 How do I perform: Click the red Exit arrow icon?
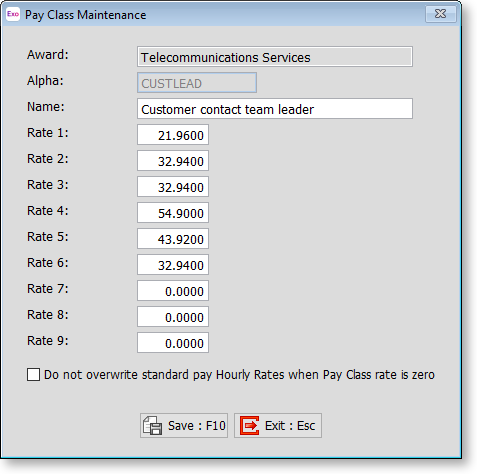[249, 425]
